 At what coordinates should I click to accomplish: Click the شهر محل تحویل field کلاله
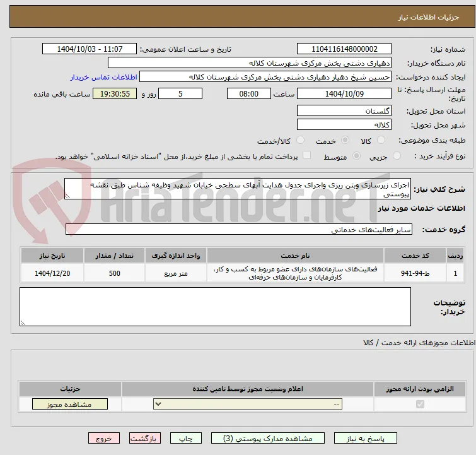(344, 124)
